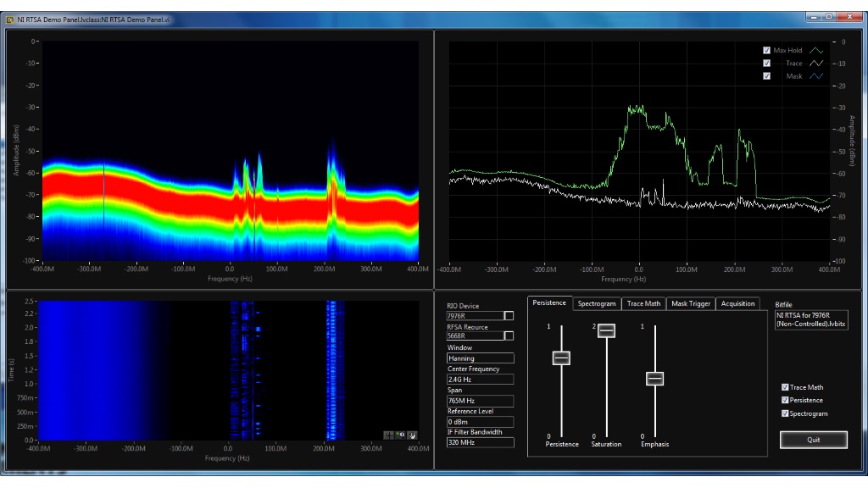Viewport: 868px width, 488px height.
Task: Click the Reference Level 0 dBm field
Action: (480, 422)
